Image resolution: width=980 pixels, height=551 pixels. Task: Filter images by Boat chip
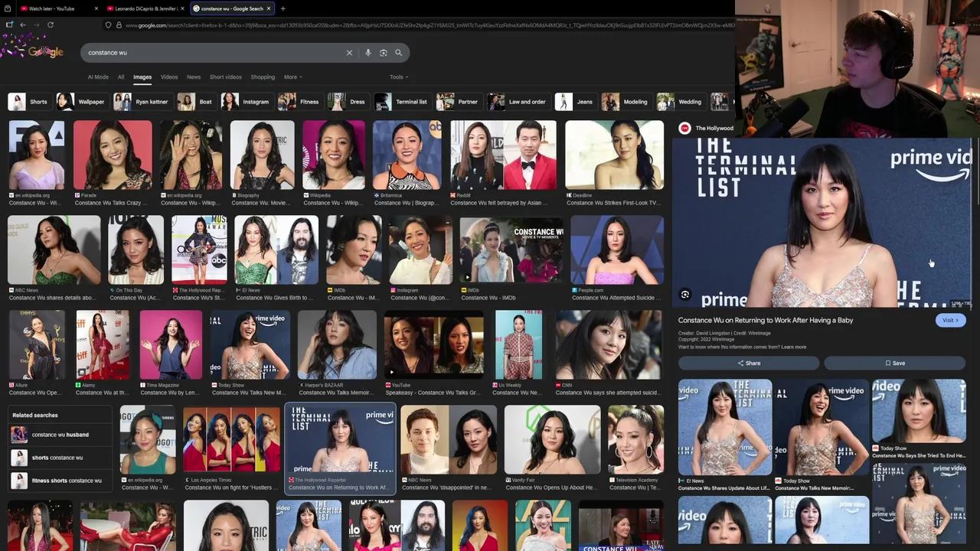tap(196, 102)
